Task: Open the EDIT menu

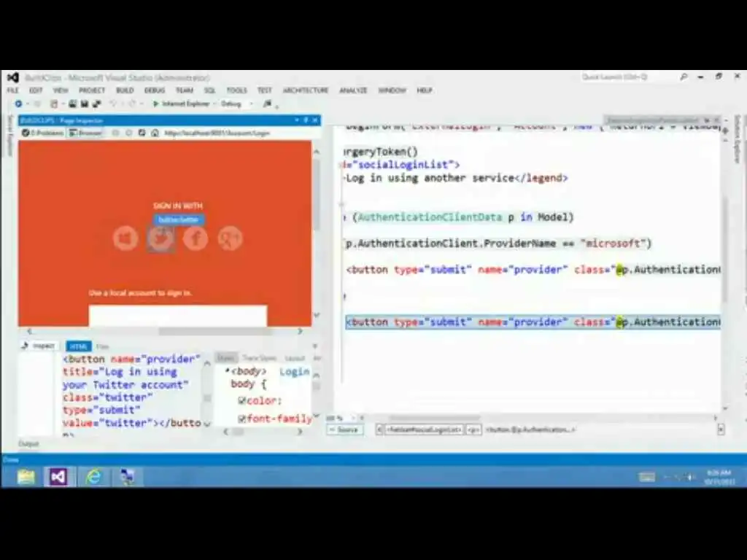Action: (x=36, y=90)
